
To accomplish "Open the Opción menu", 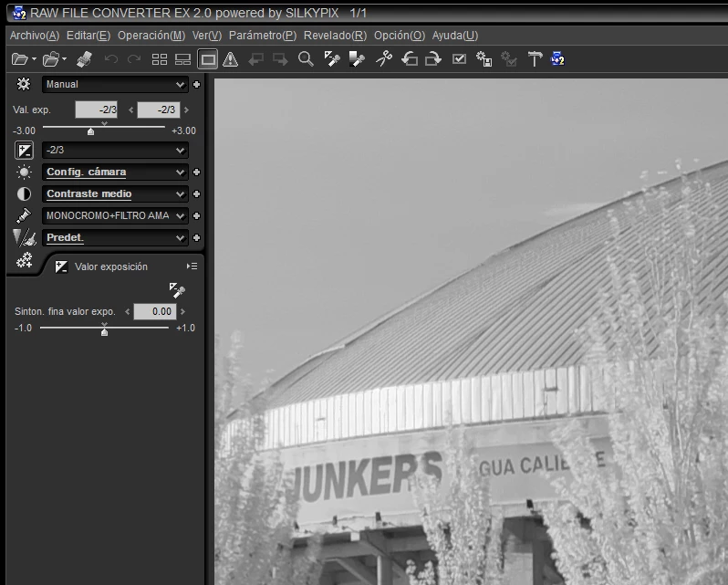I will click(400, 36).
